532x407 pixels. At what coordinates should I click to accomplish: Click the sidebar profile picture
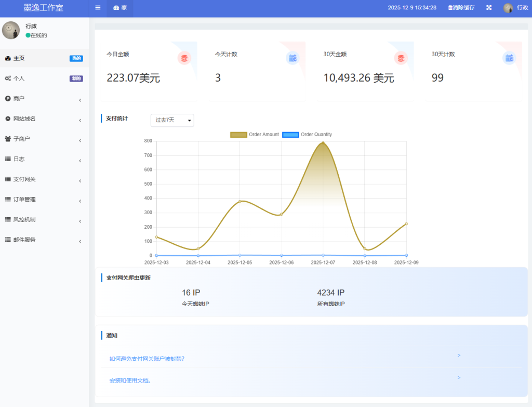tap(11, 31)
